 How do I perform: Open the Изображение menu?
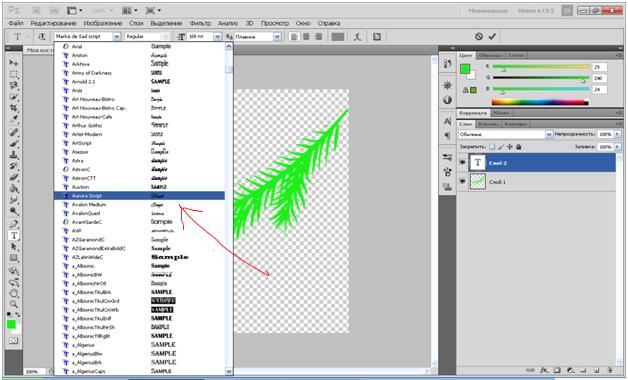(x=103, y=23)
